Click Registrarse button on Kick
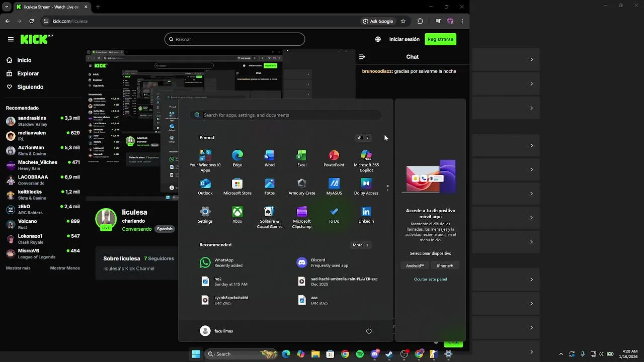 440,39
